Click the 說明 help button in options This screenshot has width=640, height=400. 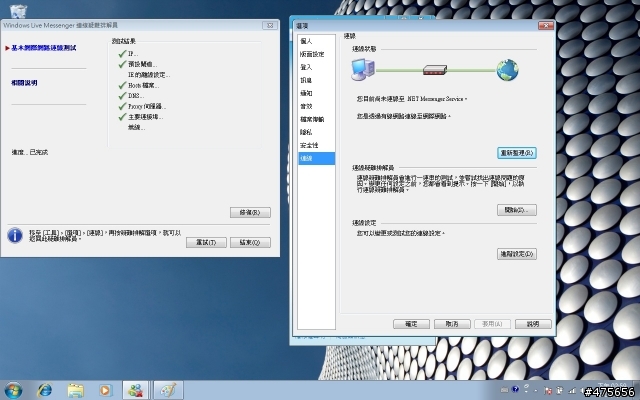533,324
